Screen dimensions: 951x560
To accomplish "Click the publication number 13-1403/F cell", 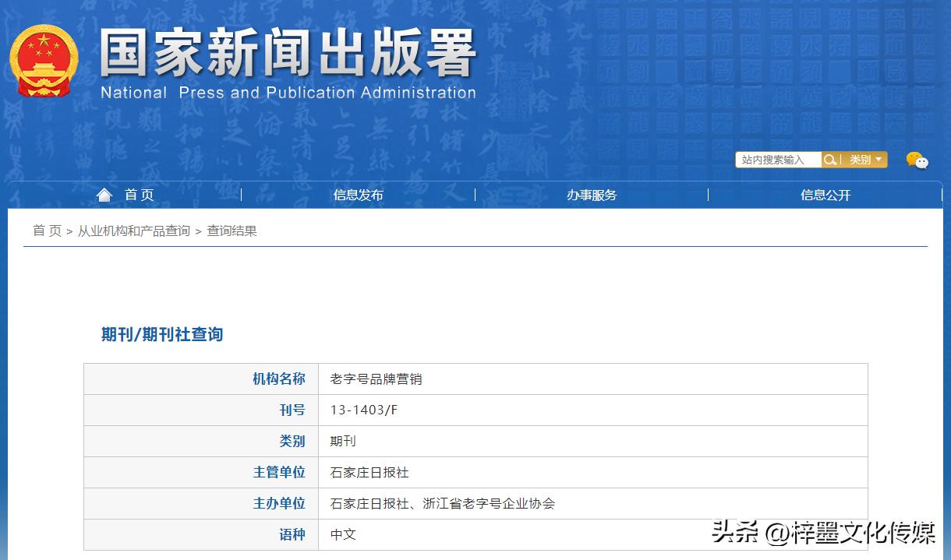I will click(x=364, y=410).
